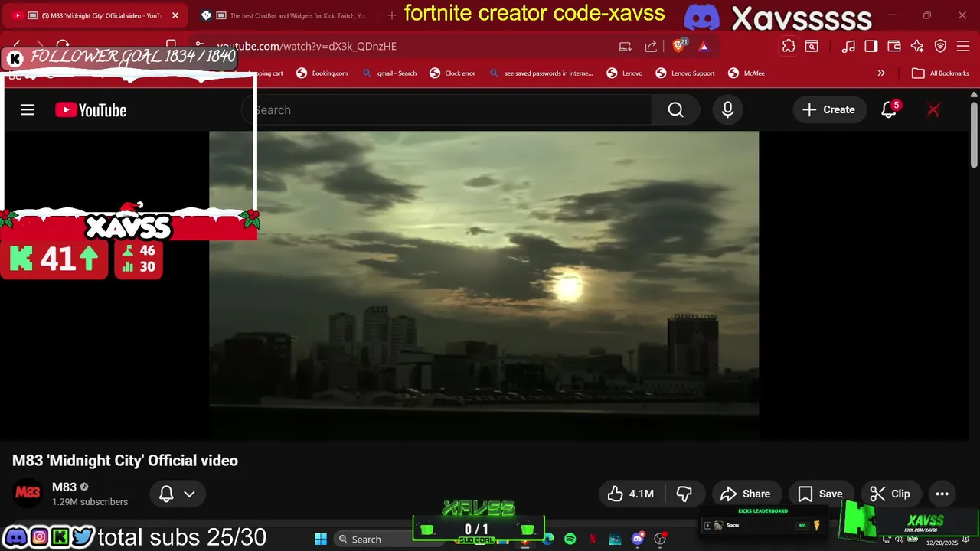Save the video to a playlist

click(x=820, y=494)
